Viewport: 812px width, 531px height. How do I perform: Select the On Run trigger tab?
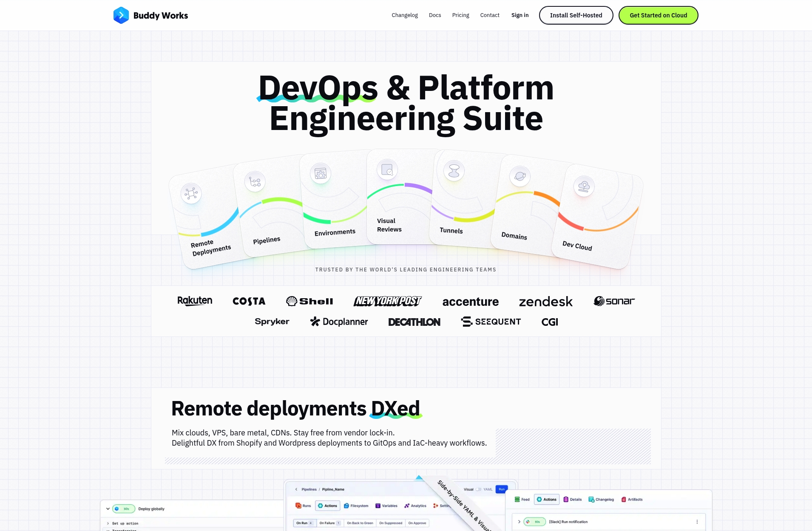coord(304,523)
